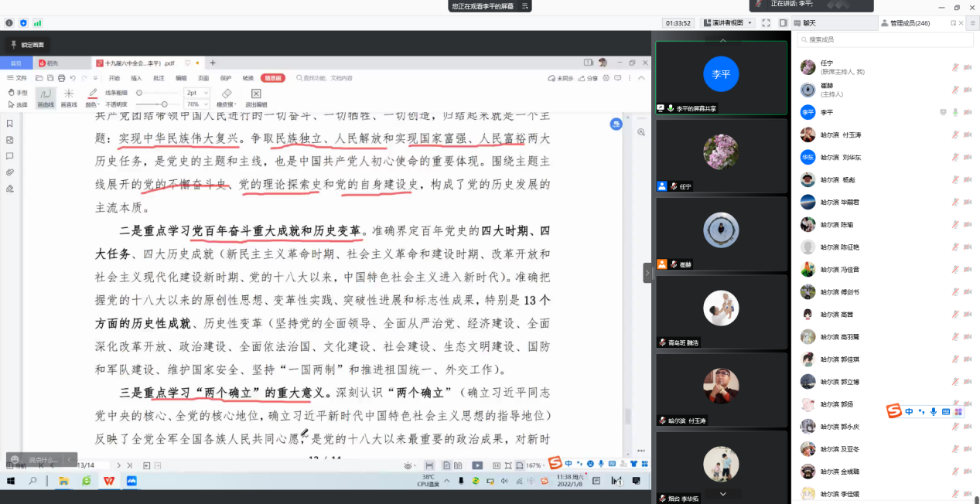Click the 退出编辑 exit editing icon
Viewport: 980px width, 504px height.
(x=256, y=97)
